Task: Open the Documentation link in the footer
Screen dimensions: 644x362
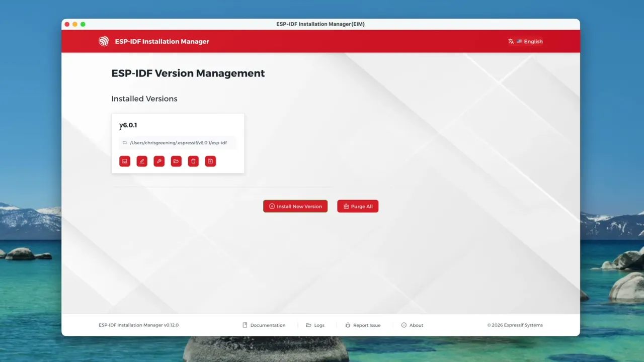Action: 264,325
